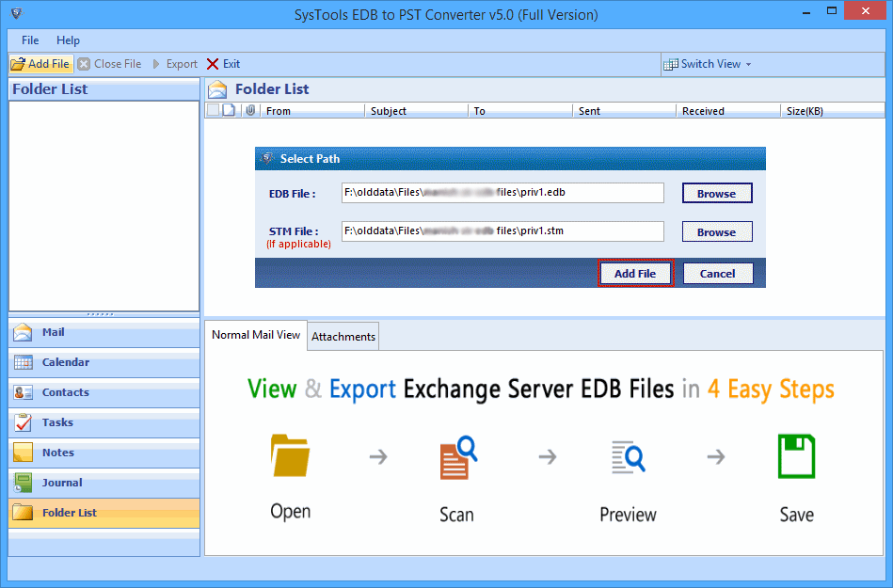Click the Save floppy disk icon
The image size is (893, 588).
tap(797, 456)
